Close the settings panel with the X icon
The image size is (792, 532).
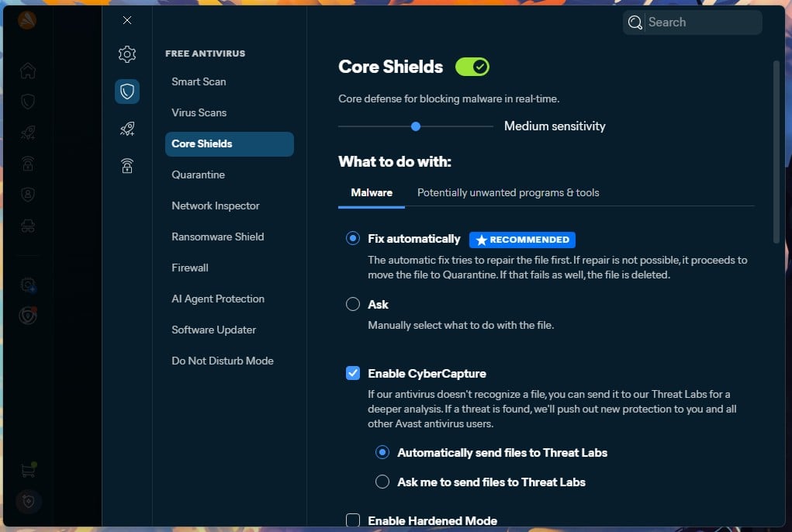pos(126,20)
